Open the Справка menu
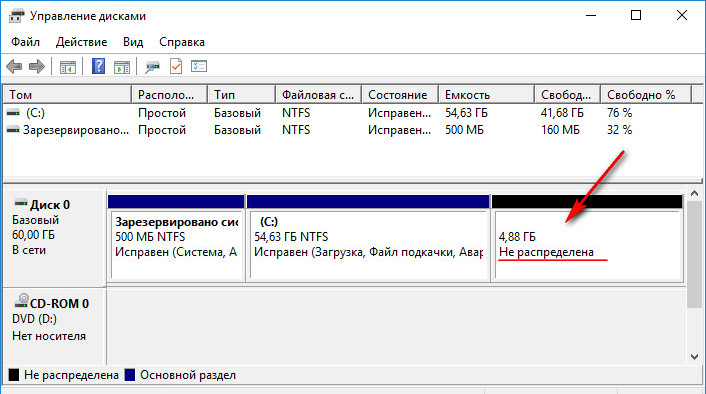This screenshot has width=706, height=394. (x=182, y=42)
